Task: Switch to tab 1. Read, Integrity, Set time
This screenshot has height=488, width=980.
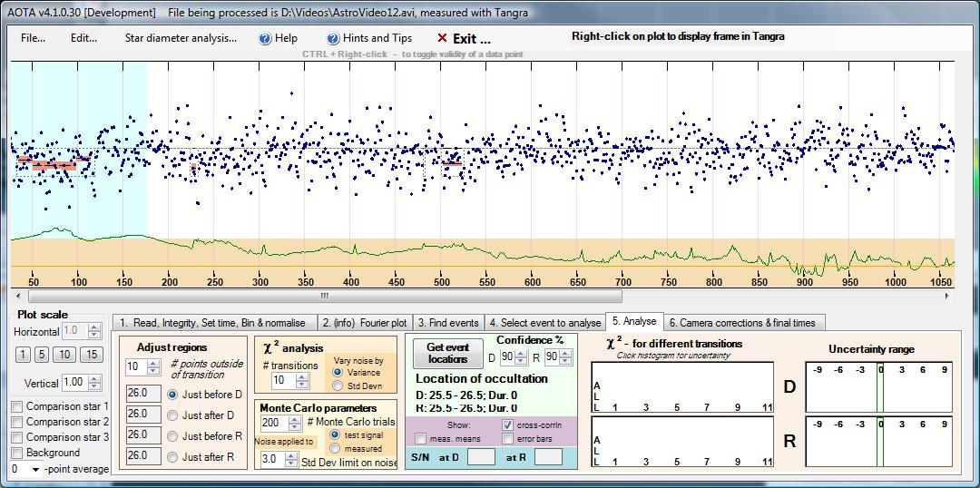Action: [214, 322]
